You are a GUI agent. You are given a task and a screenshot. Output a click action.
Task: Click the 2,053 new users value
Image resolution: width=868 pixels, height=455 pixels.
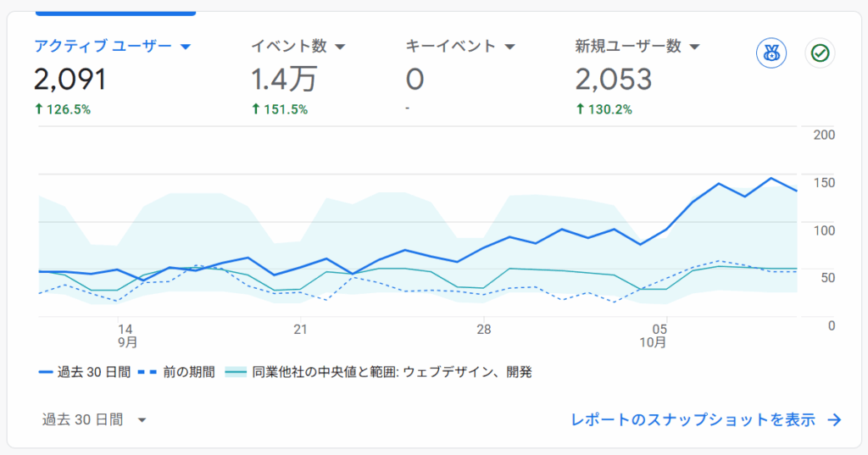(x=613, y=80)
